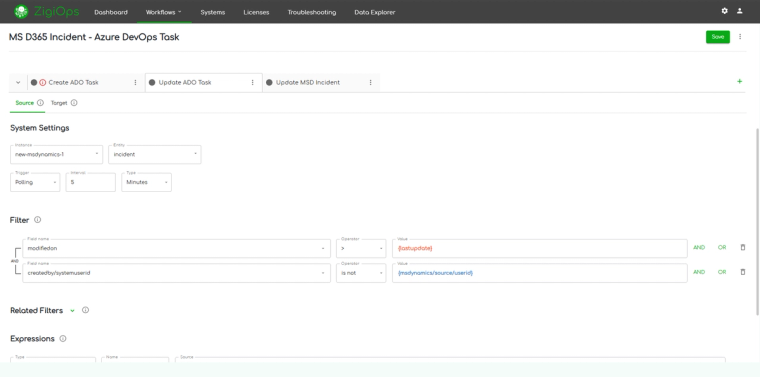Open Update MSD Incident kebab menu

370,82
